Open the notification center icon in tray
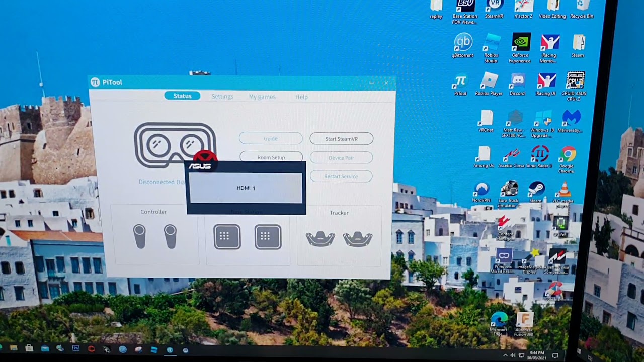 (x=555, y=355)
